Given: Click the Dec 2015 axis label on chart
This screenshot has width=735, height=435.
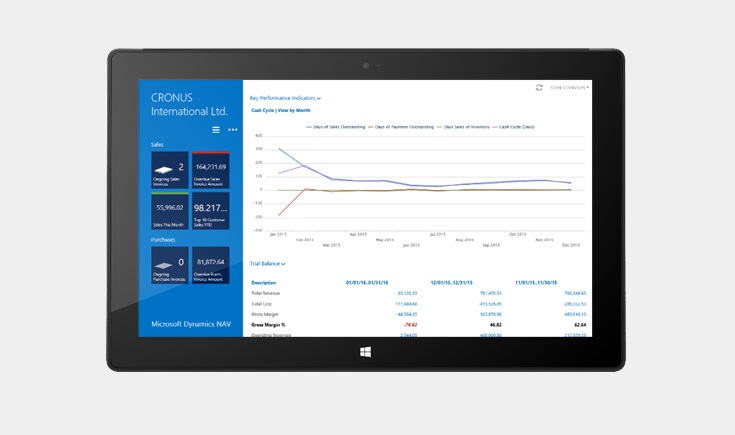Looking at the screenshot, I should (571, 245).
